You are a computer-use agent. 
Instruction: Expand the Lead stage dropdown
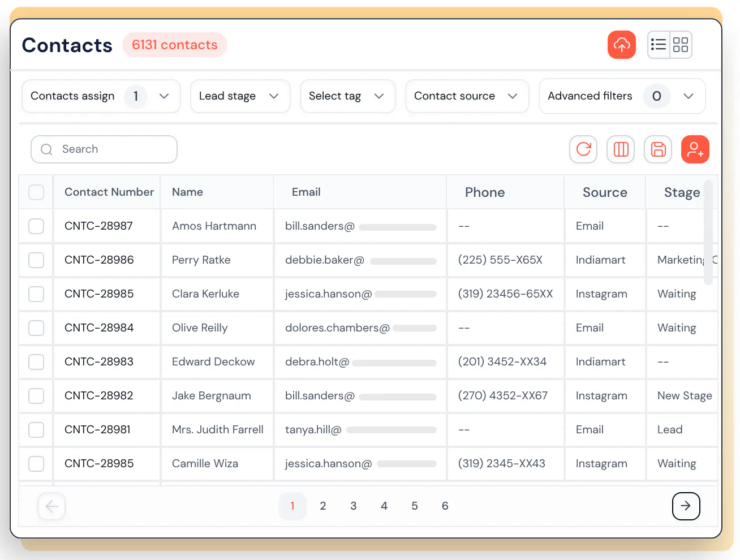pos(240,96)
